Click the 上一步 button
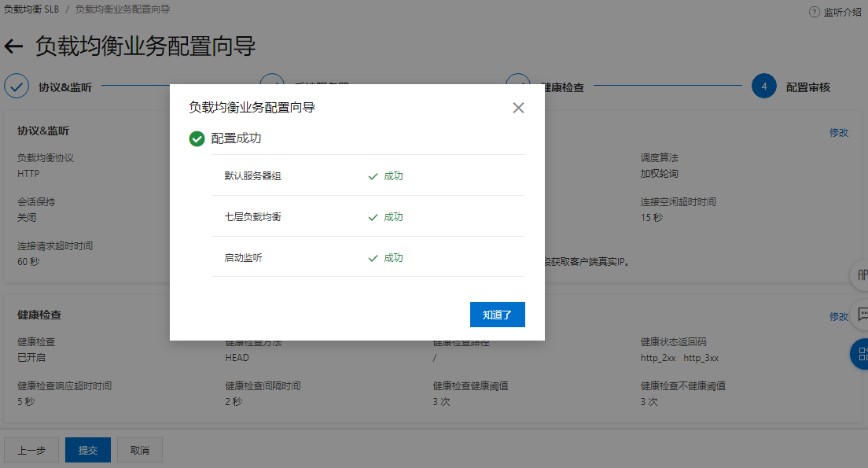 [31, 450]
